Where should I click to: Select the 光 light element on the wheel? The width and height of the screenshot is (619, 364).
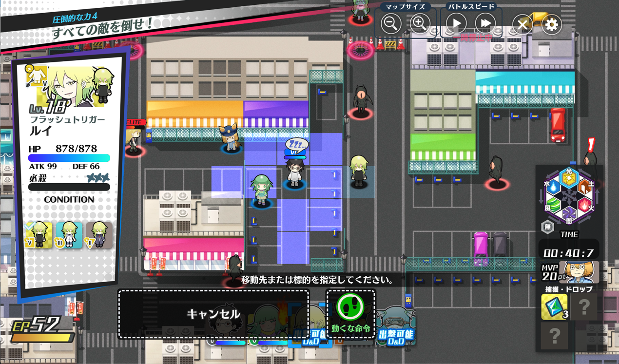click(569, 178)
